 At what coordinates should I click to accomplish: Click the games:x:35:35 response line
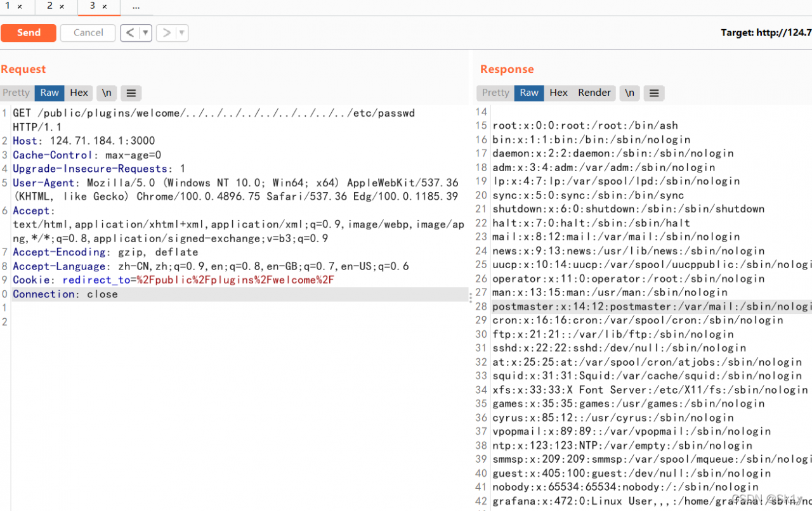628,404
